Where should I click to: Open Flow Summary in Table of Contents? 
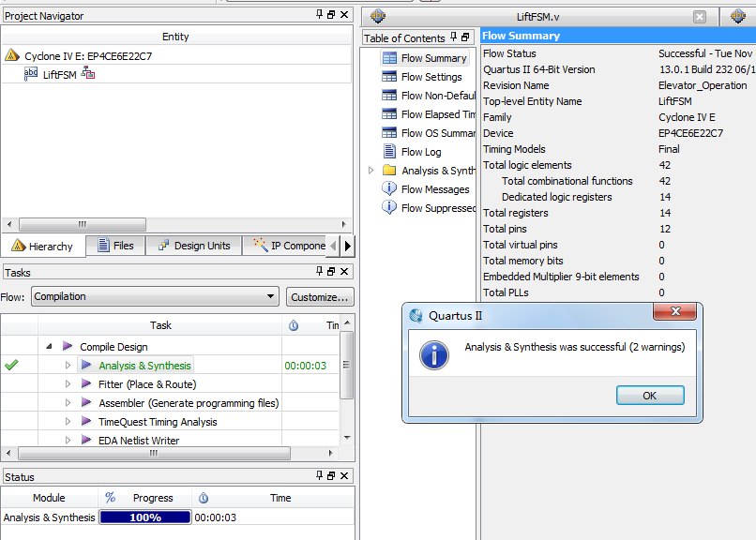coord(424,58)
